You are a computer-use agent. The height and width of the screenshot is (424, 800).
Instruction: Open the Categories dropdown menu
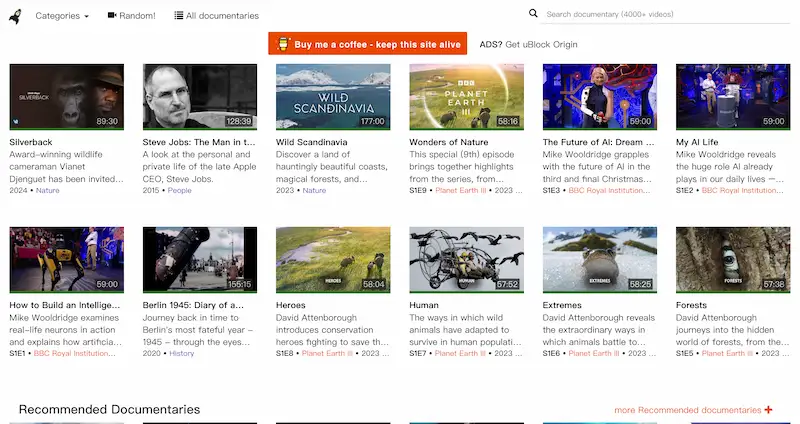click(62, 16)
